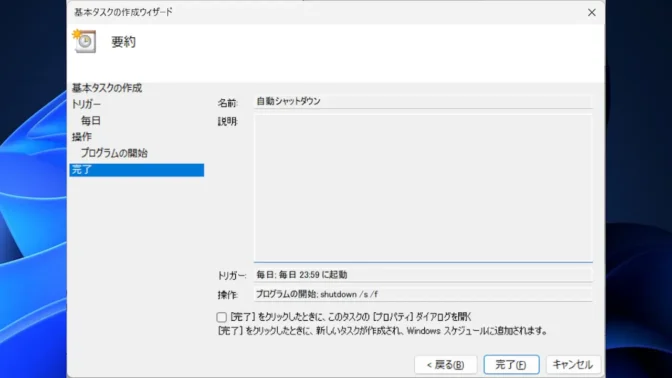Click the 要約 heading text

click(123, 42)
